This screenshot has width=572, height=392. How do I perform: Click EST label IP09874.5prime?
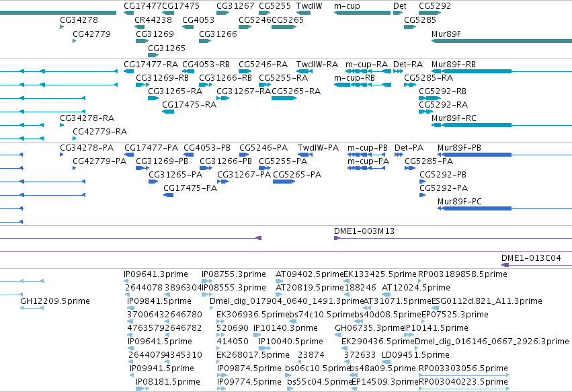(x=249, y=368)
